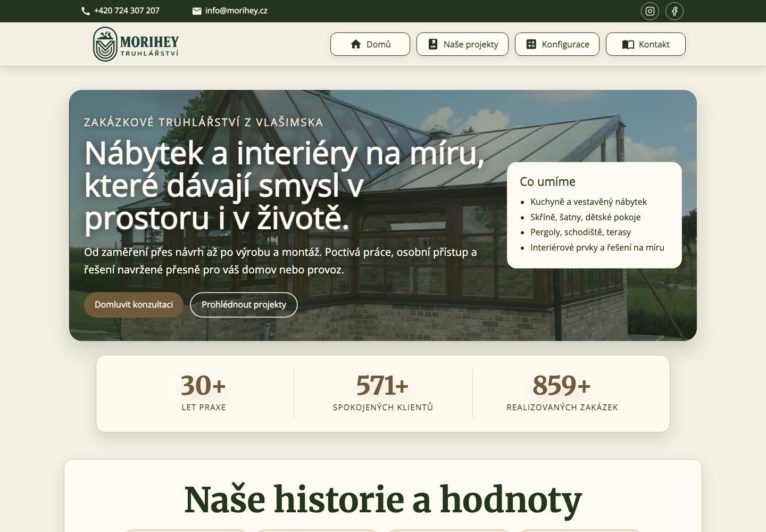Click Skříně, šatny, dětské pokoje item

tap(585, 217)
